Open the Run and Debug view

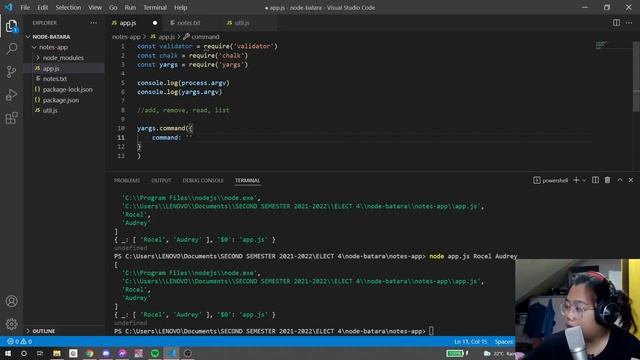(11, 95)
